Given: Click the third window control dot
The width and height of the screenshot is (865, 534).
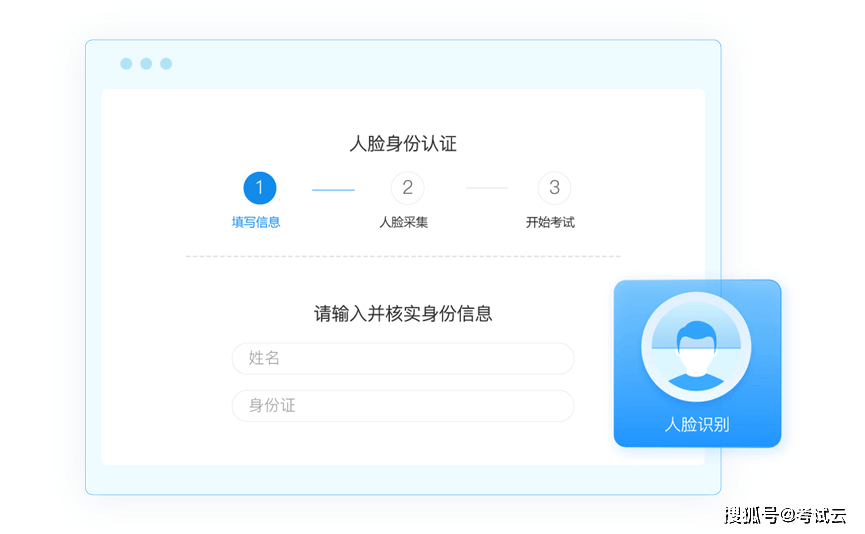Looking at the screenshot, I should (166, 64).
